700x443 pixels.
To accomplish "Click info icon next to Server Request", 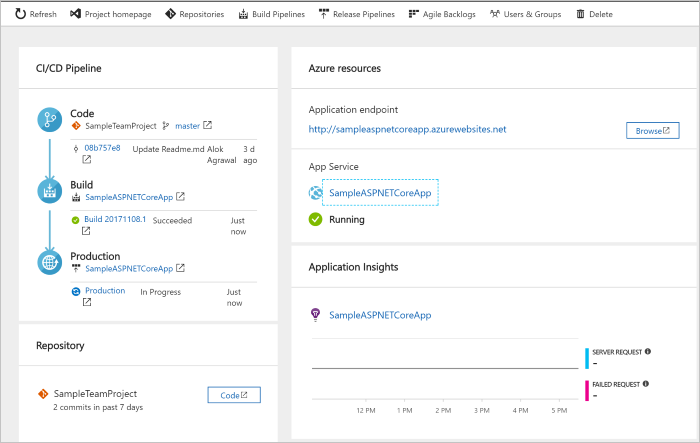I will pos(648,351).
